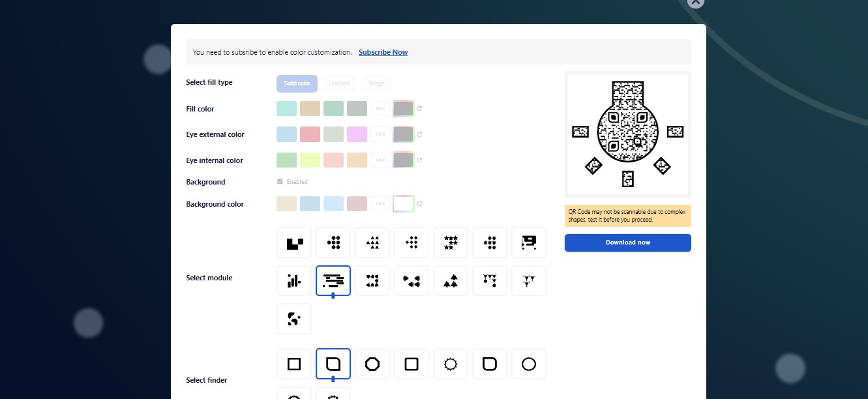Screen dimensions: 868x399
Task: Pick the beige Background color swatch
Action: point(286,204)
